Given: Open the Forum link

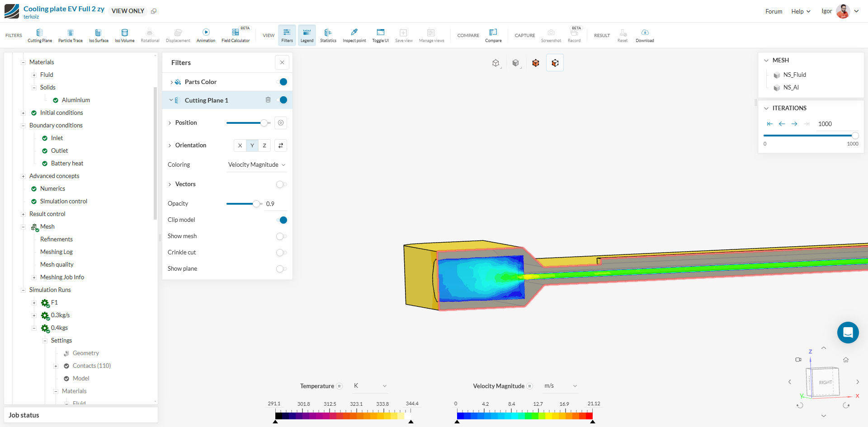Looking at the screenshot, I should tap(774, 11).
